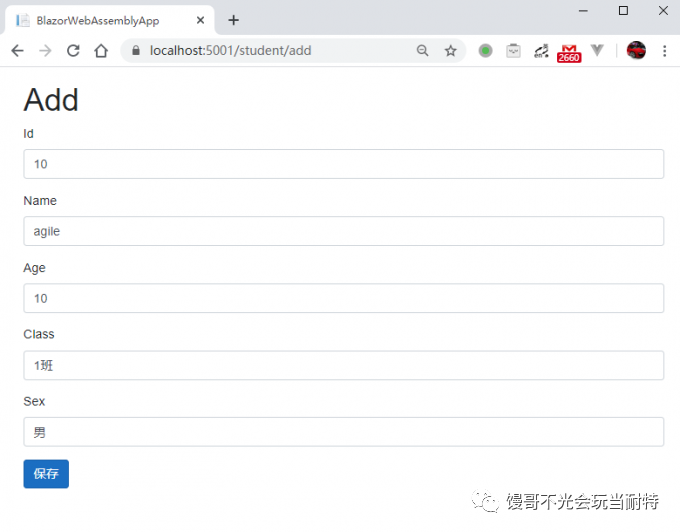Image resolution: width=680 pixels, height=532 pixels.
Task: Focus the Age input field
Action: (343, 298)
